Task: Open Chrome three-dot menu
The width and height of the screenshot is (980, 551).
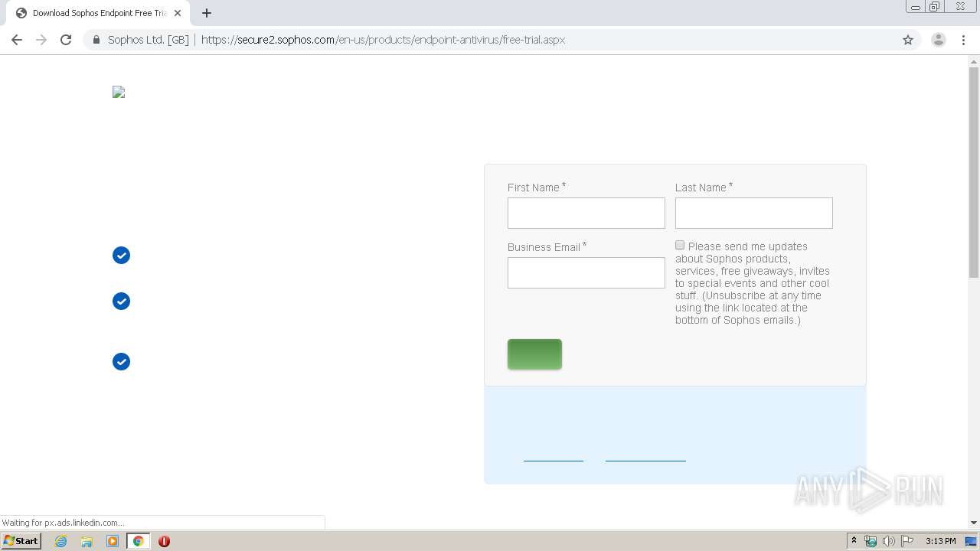Action: pos(964,40)
